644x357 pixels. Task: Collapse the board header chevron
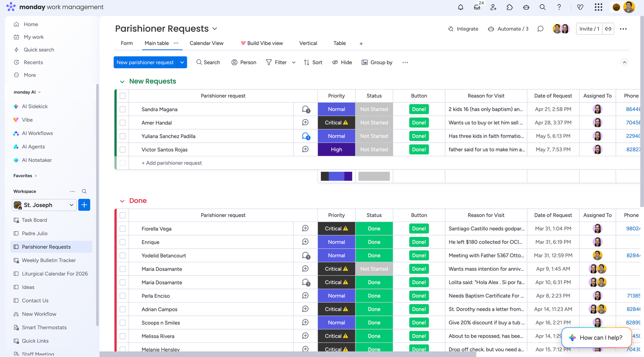coord(624,62)
